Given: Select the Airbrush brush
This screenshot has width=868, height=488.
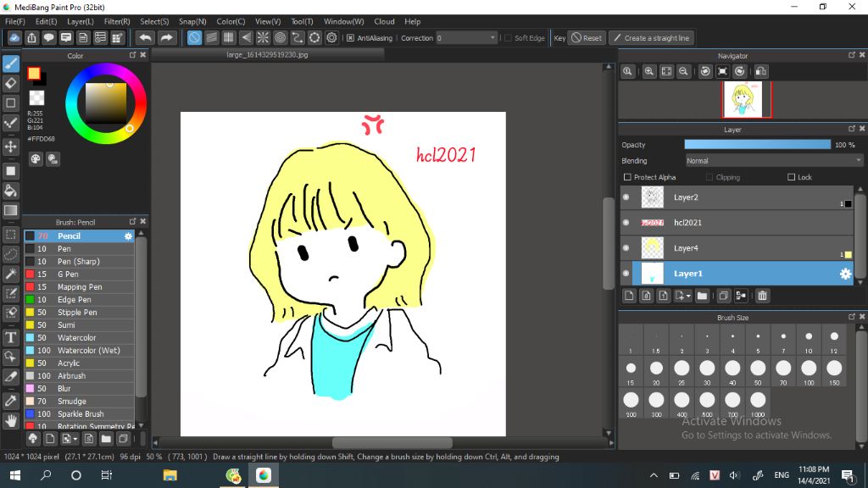Looking at the screenshot, I should pos(79,375).
